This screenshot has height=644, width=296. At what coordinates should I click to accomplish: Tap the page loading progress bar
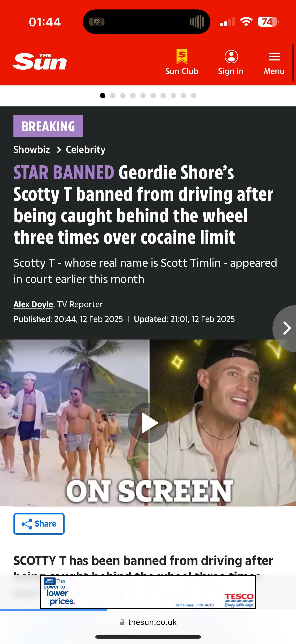coord(54,610)
